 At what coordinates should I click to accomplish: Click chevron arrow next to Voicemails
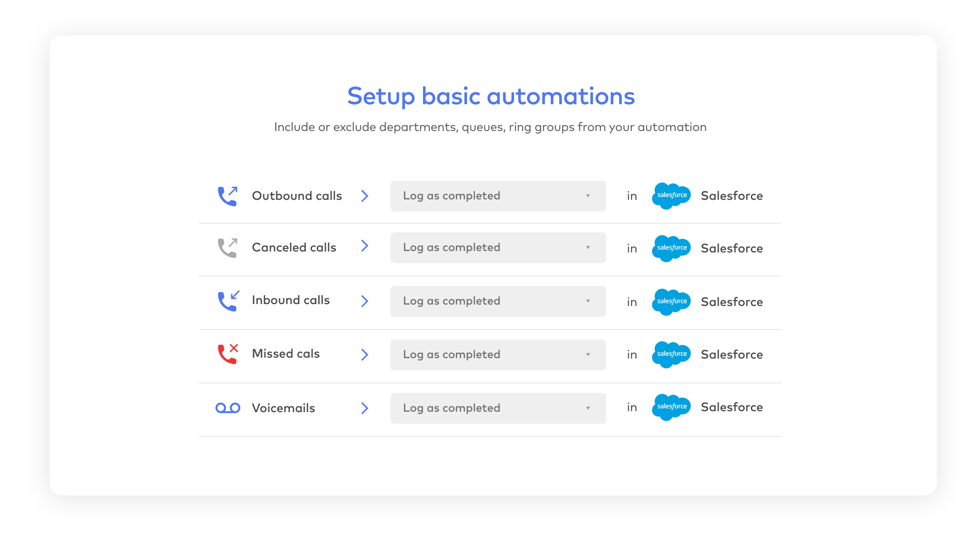pyautogui.click(x=365, y=408)
